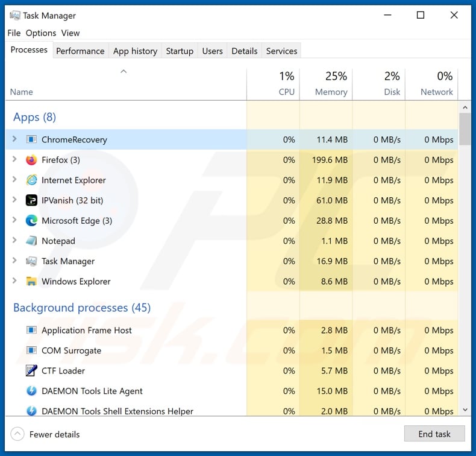Click the scrollbar up arrow
476x456 pixels.
pyautogui.click(x=465, y=107)
